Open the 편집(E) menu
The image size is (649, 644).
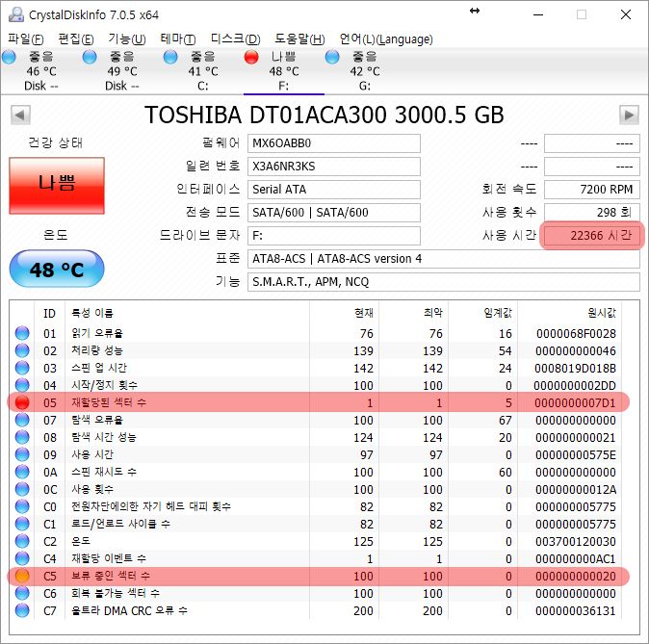[76, 39]
